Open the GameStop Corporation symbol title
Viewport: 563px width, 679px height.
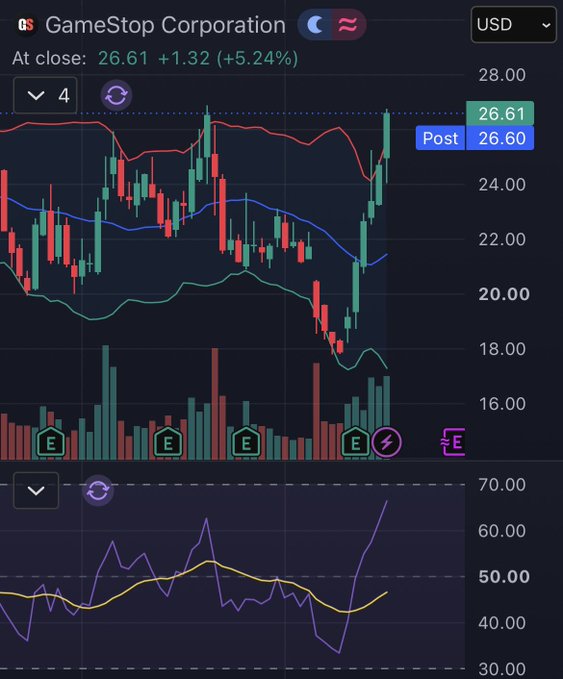[165, 25]
